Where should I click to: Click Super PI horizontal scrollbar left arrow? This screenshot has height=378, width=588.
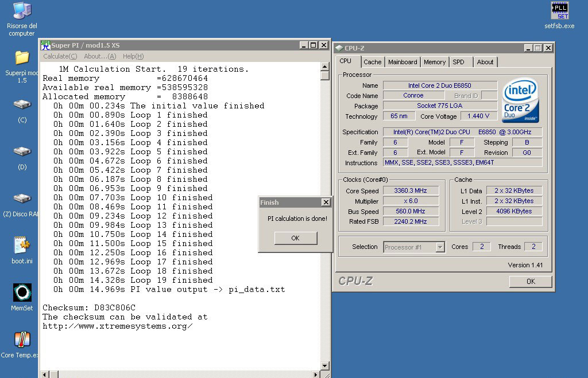[45, 374]
